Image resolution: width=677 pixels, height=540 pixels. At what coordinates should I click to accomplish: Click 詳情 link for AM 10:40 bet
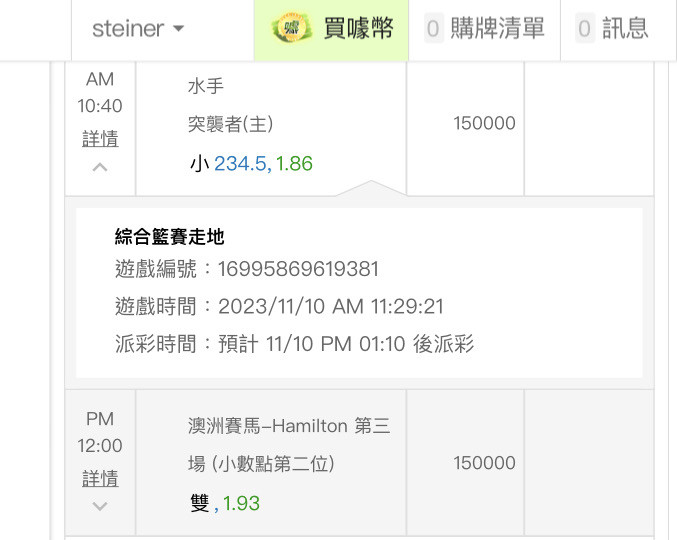(x=100, y=139)
